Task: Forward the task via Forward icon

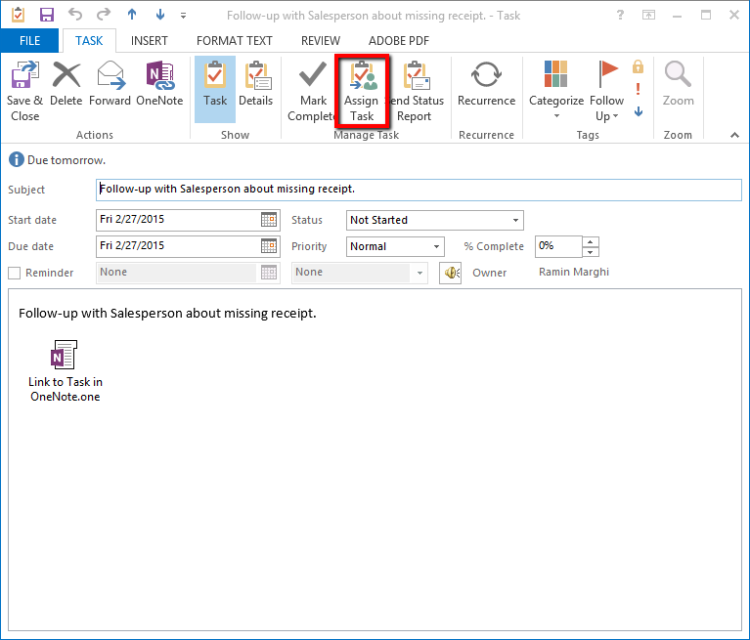Action: 110,84
